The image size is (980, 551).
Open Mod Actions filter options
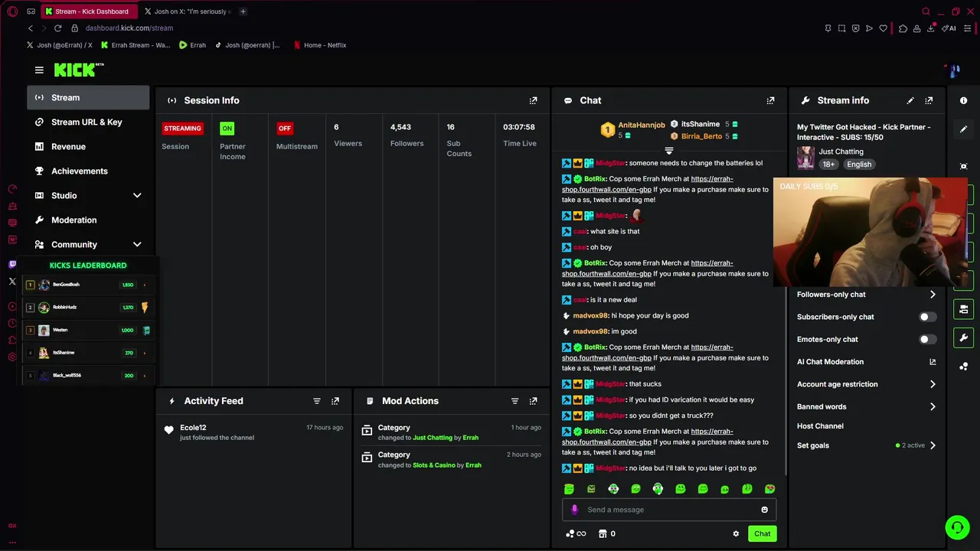(x=515, y=401)
